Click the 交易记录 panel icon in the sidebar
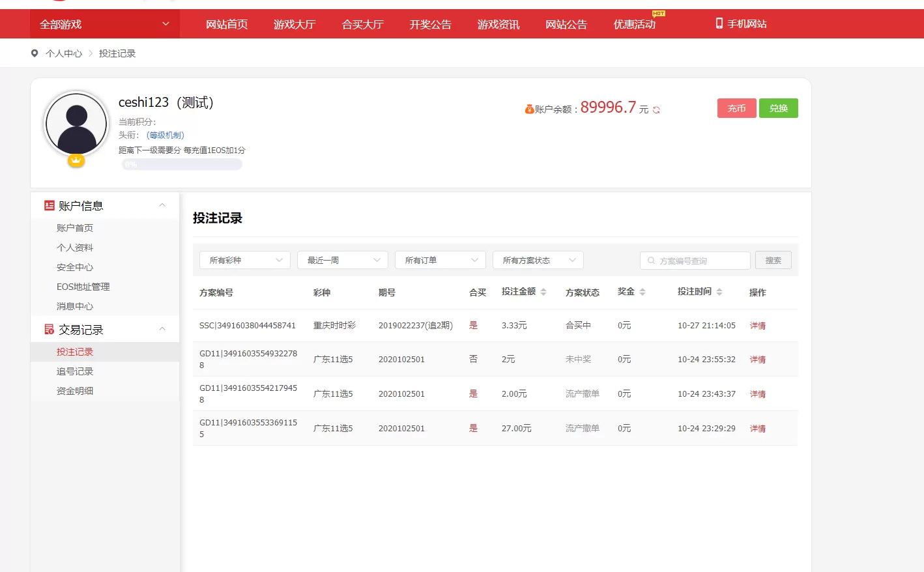Screen dimensions: 924x572 point(49,329)
